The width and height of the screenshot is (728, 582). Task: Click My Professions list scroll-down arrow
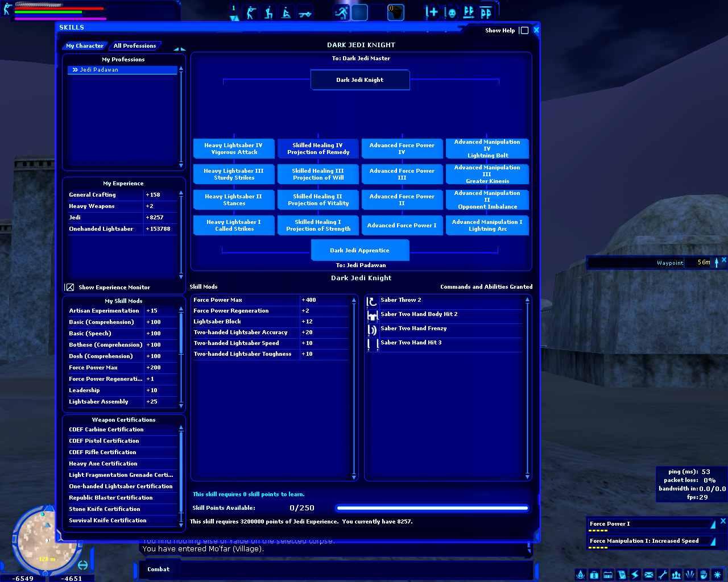click(181, 165)
